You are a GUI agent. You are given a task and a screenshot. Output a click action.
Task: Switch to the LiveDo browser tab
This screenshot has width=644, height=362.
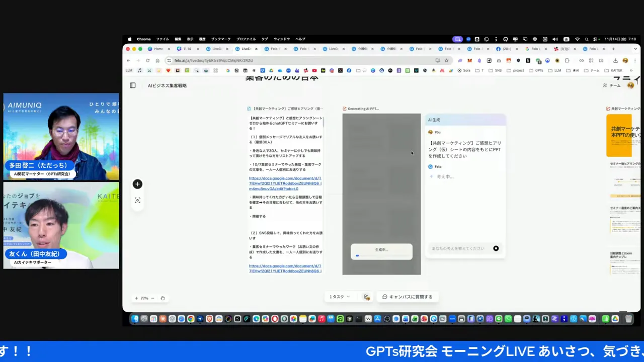216,49
